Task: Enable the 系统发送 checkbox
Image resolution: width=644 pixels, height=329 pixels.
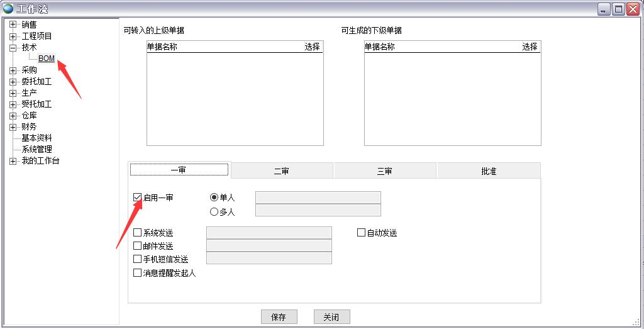Action: pos(138,233)
